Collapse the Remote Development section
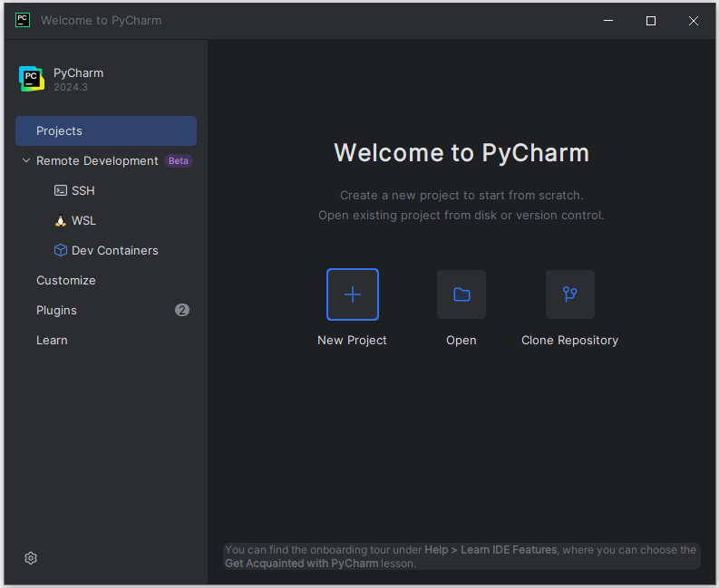Image resolution: width=719 pixels, height=588 pixels. (x=26, y=161)
